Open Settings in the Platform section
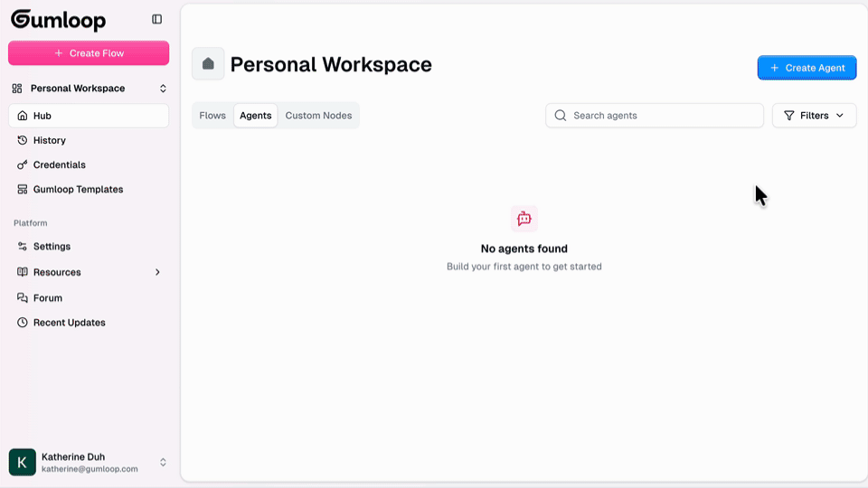Viewport: 868px width, 488px height. (x=89, y=246)
